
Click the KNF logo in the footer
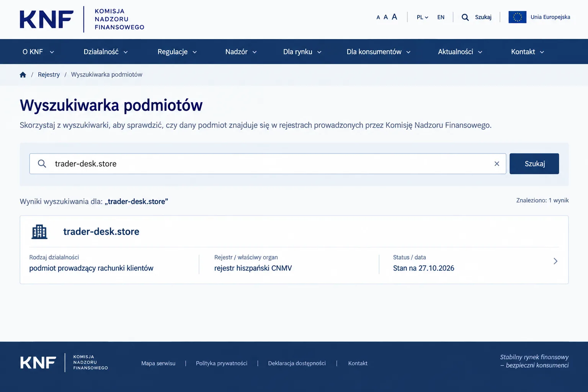click(38, 363)
